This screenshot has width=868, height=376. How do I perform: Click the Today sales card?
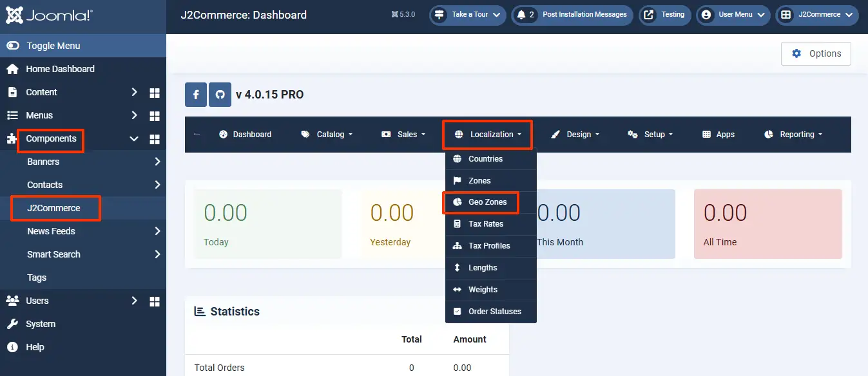pos(267,224)
